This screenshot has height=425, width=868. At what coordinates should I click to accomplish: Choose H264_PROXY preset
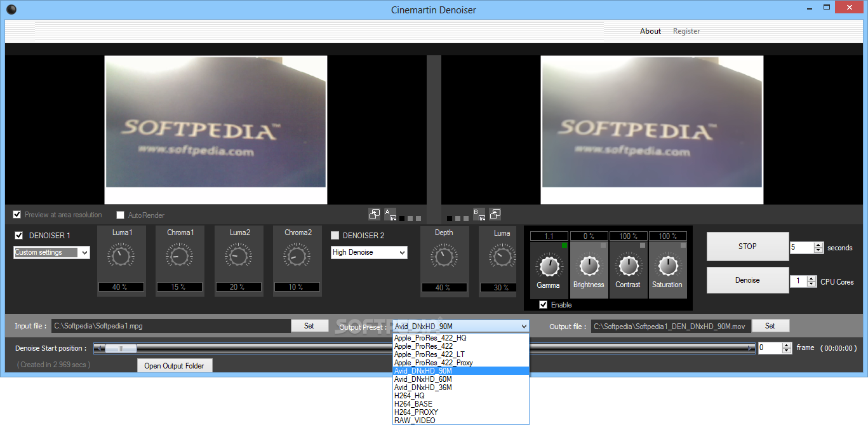460,412
